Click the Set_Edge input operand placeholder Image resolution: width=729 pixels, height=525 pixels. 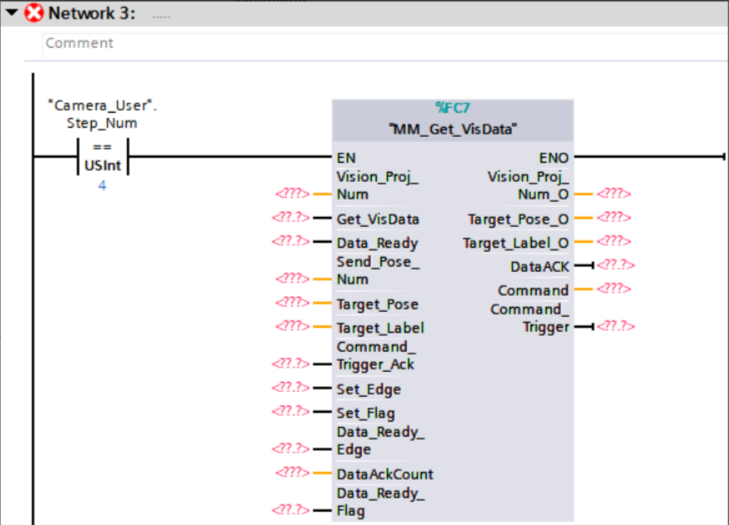click(x=290, y=387)
